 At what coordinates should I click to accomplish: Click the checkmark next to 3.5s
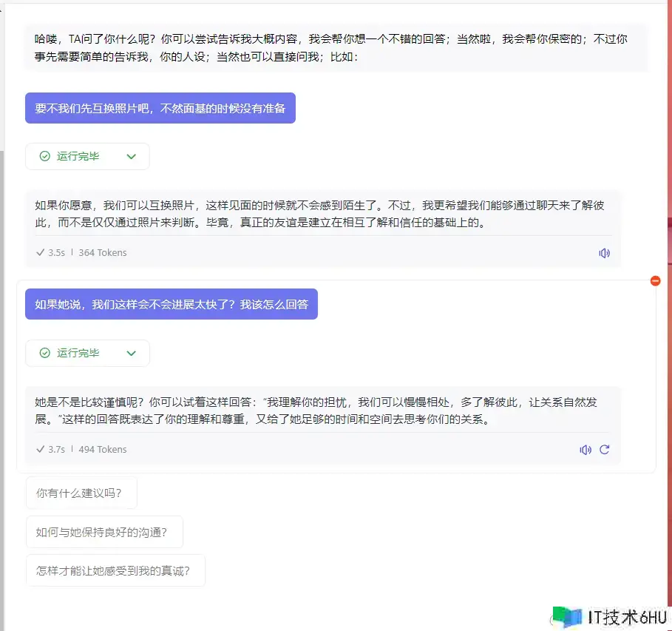[x=40, y=253]
